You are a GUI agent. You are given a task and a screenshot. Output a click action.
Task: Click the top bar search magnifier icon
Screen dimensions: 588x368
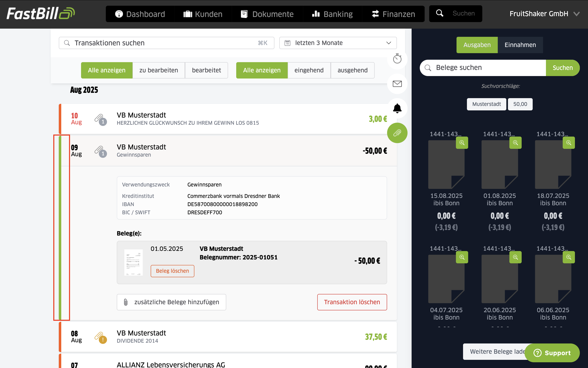(x=440, y=13)
